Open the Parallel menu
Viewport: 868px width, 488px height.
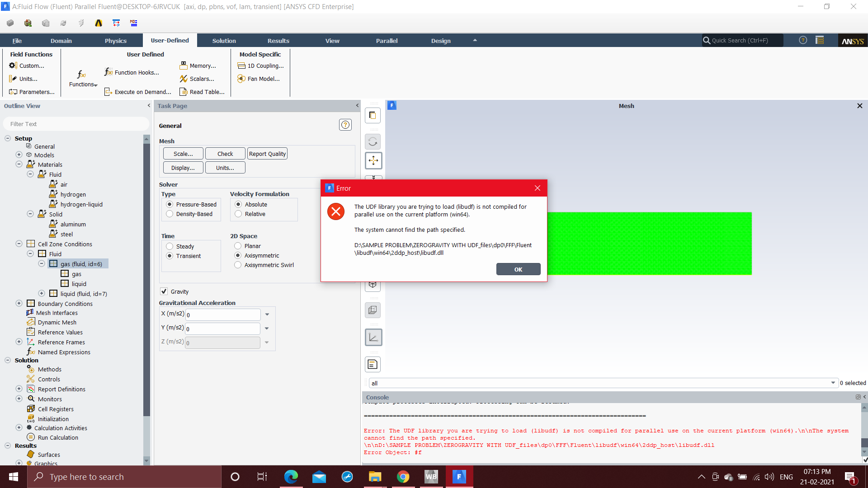(x=387, y=40)
